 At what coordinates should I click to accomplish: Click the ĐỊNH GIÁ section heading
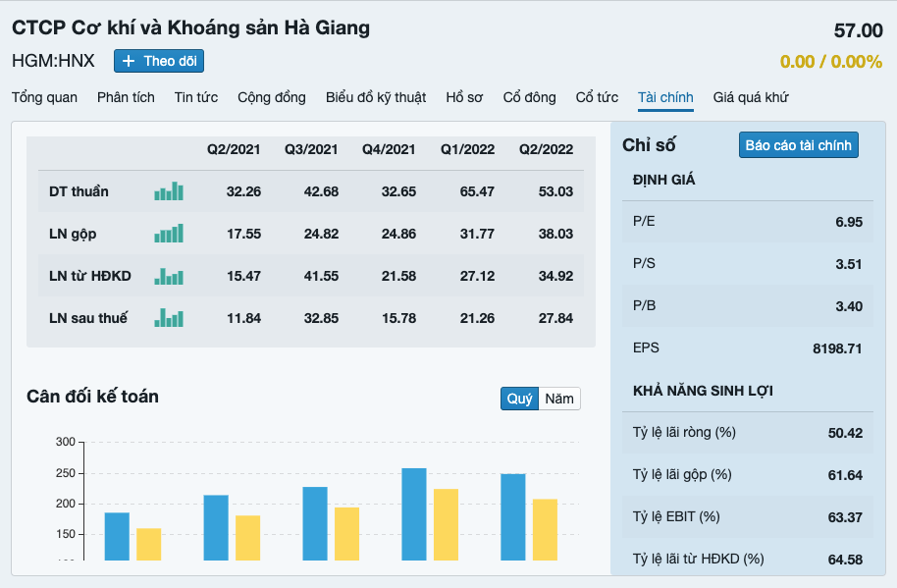pos(663,180)
